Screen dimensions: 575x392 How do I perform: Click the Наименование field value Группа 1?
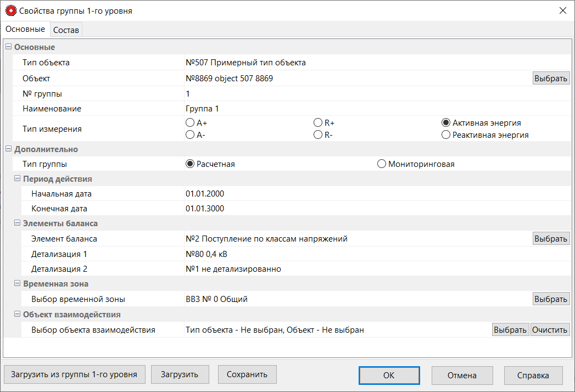[202, 109]
